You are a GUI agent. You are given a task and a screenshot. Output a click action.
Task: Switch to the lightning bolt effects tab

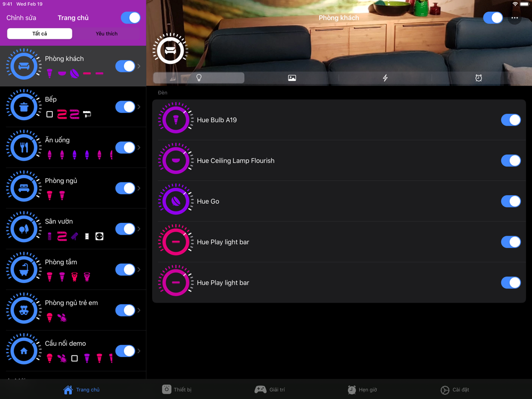(385, 78)
